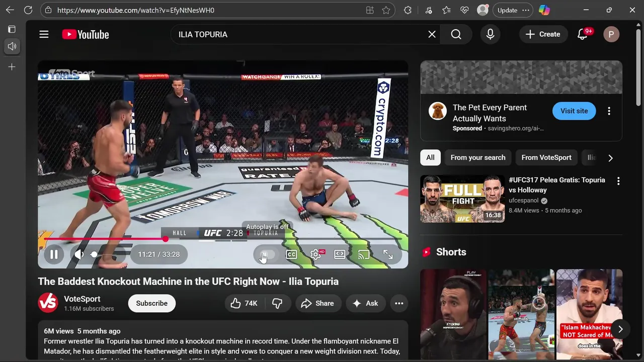Start voice search with microphone
The height and width of the screenshot is (362, 644).
tap(490, 34)
